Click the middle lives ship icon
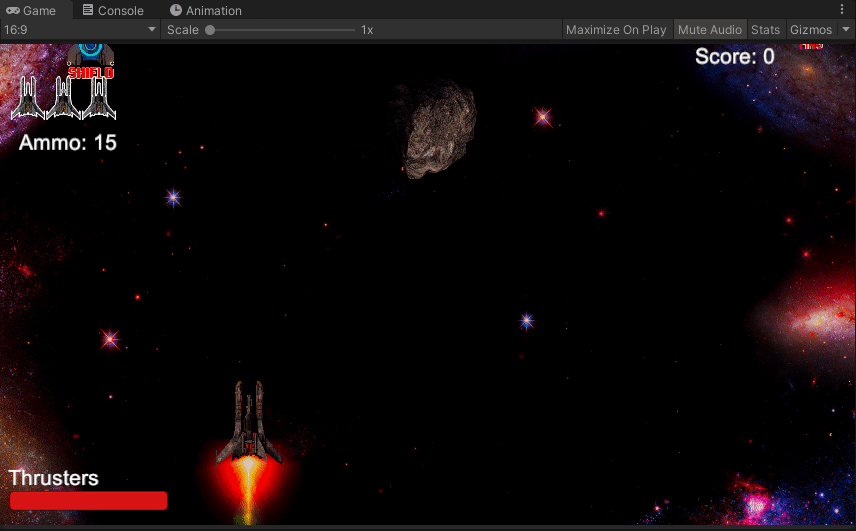Image resolution: width=856 pixels, height=531 pixels. [x=63, y=98]
